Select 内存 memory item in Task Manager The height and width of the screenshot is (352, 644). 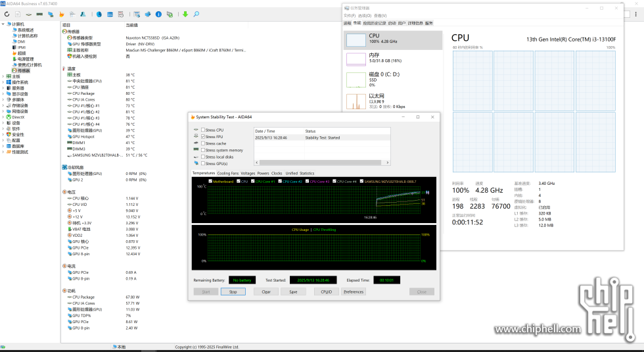coord(393,59)
